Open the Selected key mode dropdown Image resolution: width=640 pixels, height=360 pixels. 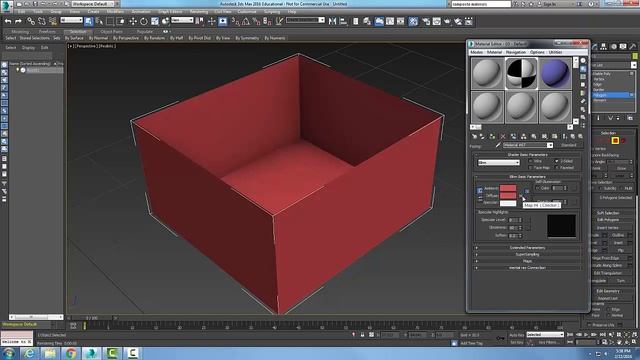coord(544,335)
